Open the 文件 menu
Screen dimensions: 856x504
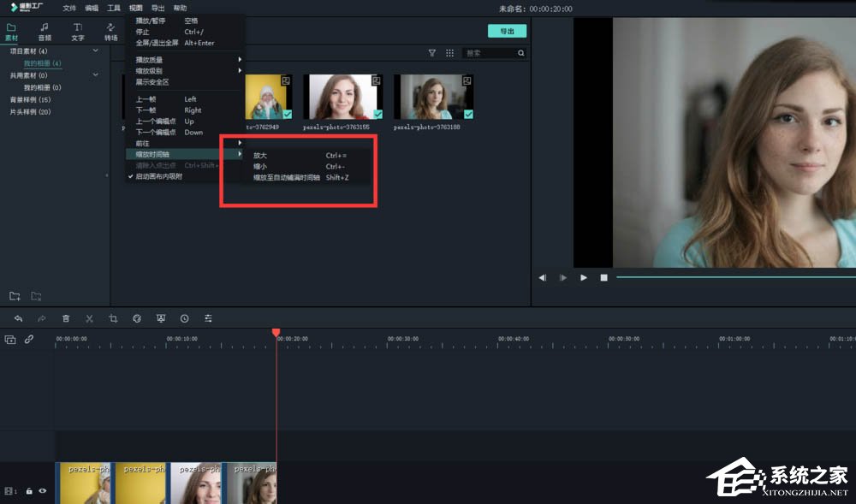point(69,9)
